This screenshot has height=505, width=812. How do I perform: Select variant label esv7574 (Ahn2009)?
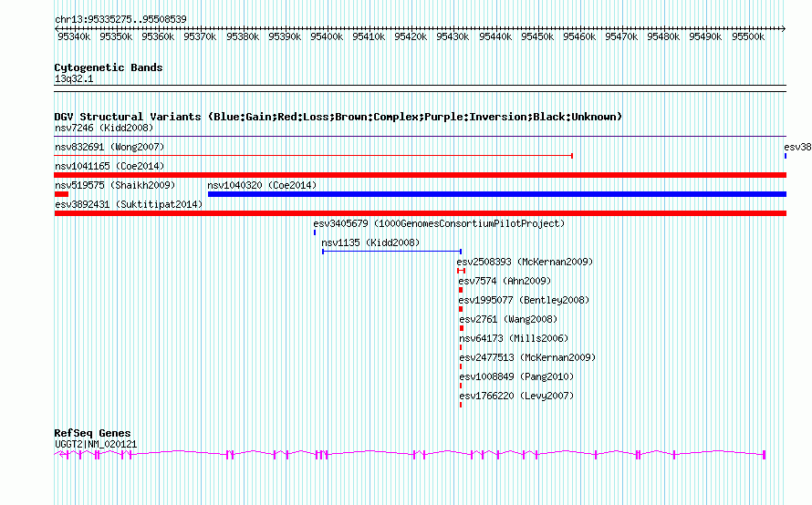pyautogui.click(x=505, y=281)
